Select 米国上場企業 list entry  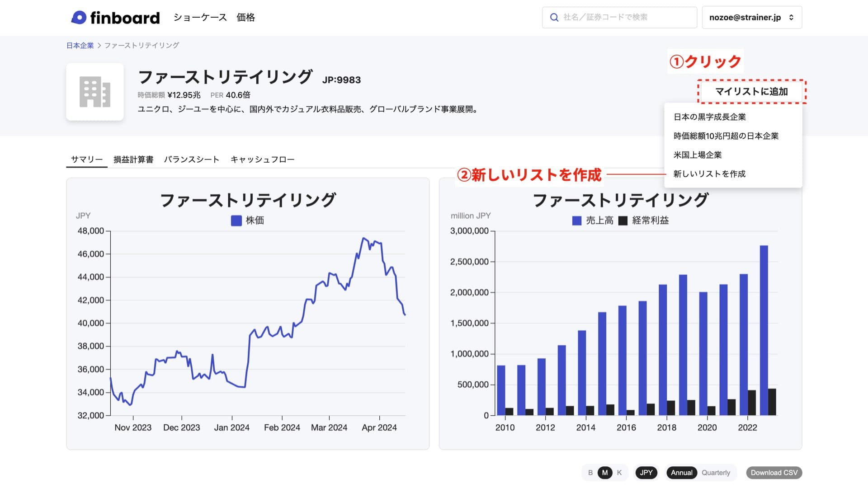click(x=697, y=155)
